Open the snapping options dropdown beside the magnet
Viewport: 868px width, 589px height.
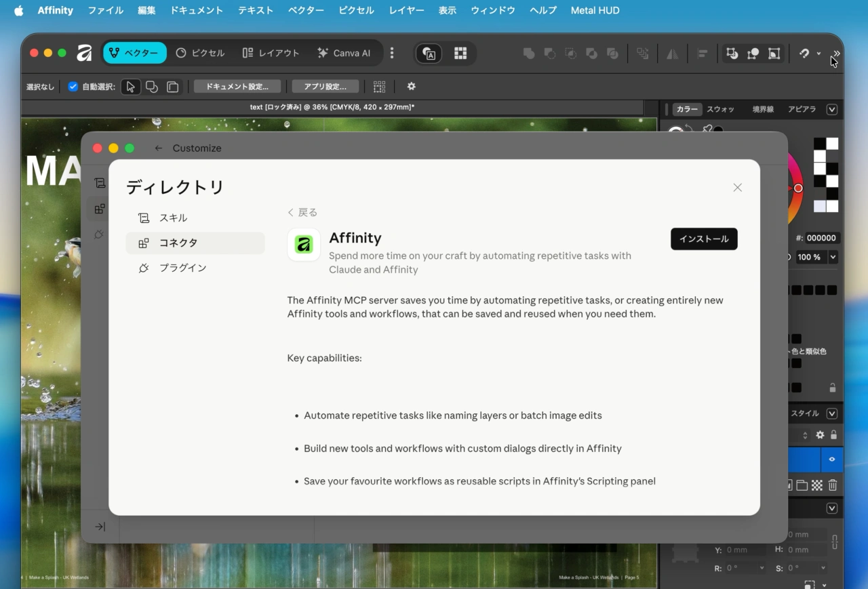818,54
